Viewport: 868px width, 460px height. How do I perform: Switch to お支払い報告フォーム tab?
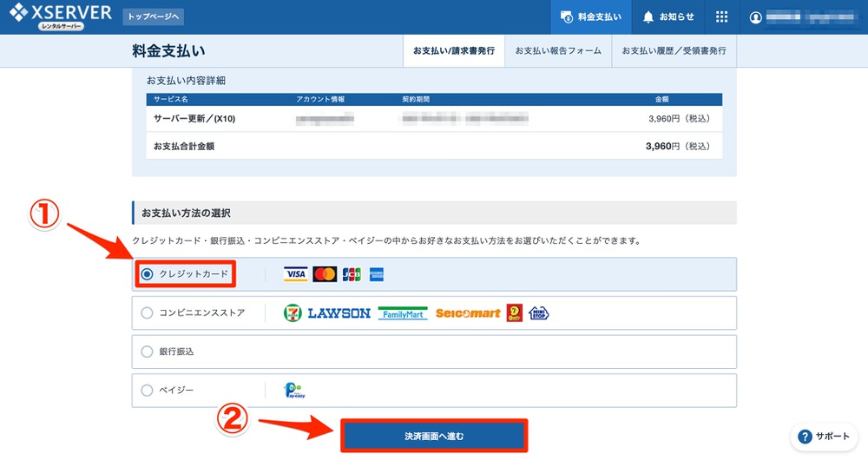(558, 51)
